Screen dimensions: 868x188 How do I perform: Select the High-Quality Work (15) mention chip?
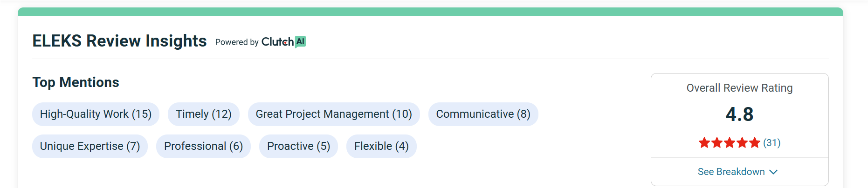pyautogui.click(x=96, y=114)
